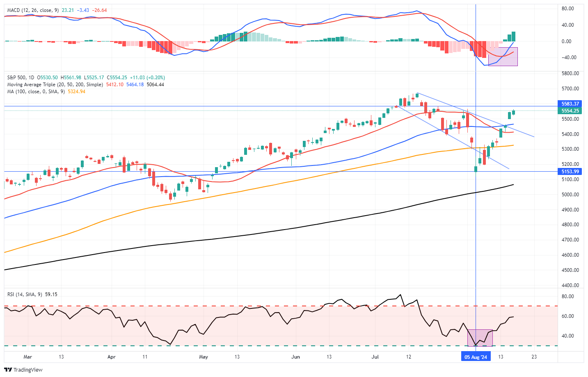Click the Jul label on time axis

point(375,357)
